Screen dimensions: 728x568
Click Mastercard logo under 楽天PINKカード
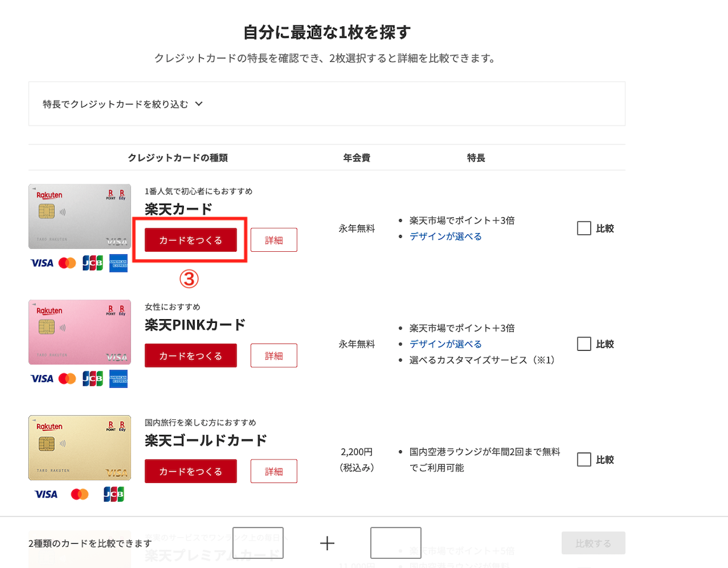click(67, 379)
